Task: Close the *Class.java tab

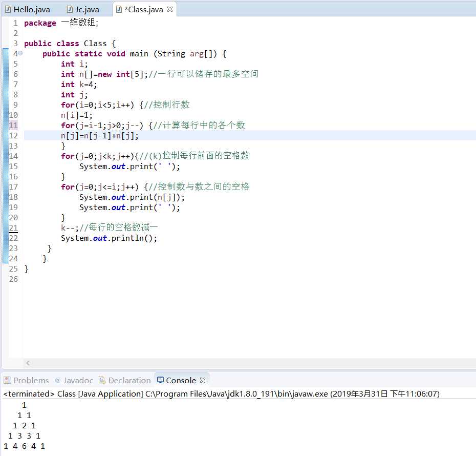Action: click(170, 9)
